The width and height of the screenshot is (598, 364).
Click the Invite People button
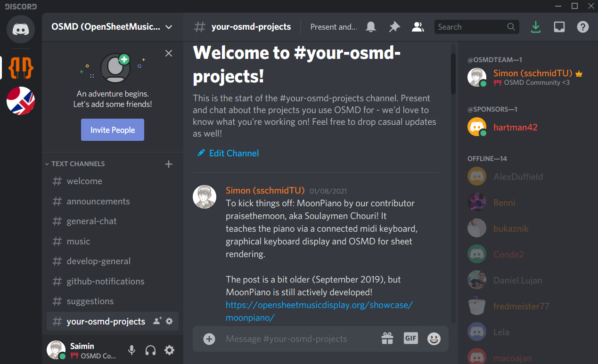112,129
